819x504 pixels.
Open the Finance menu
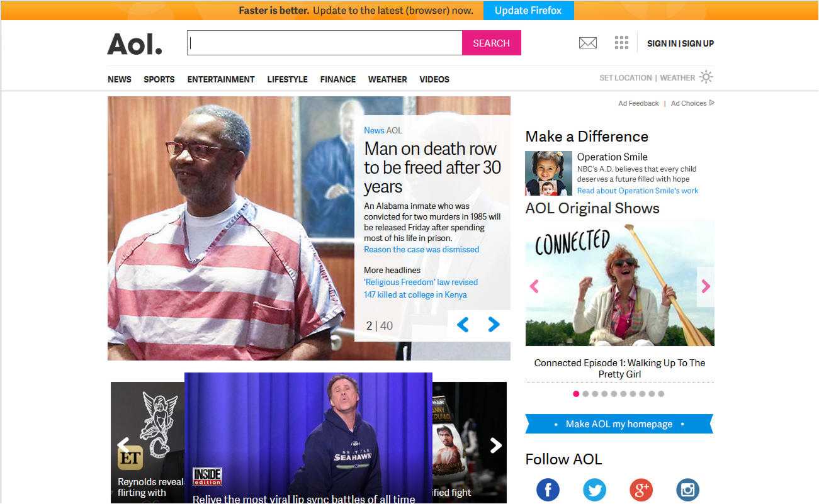click(338, 79)
